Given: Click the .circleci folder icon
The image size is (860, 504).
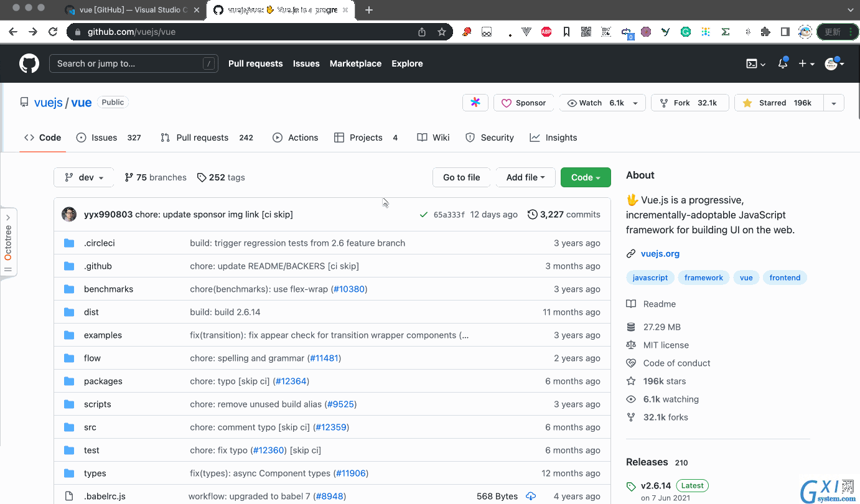Looking at the screenshot, I should click(x=69, y=243).
